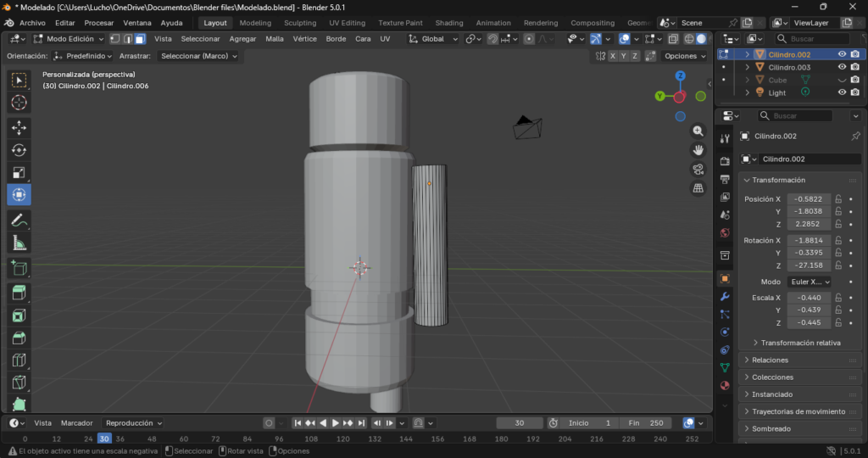The height and width of the screenshot is (458, 868).
Task: Switch to the Shading workspace tab
Action: pyautogui.click(x=449, y=23)
